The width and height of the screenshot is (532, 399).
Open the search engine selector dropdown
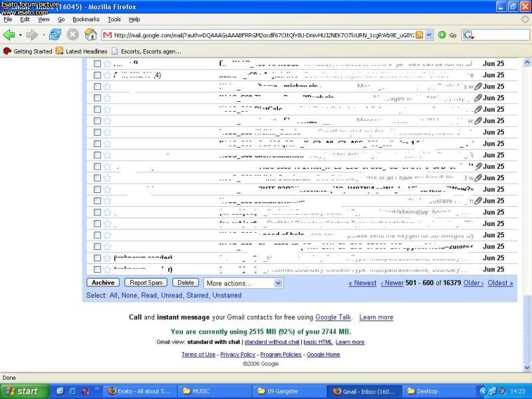pos(469,35)
